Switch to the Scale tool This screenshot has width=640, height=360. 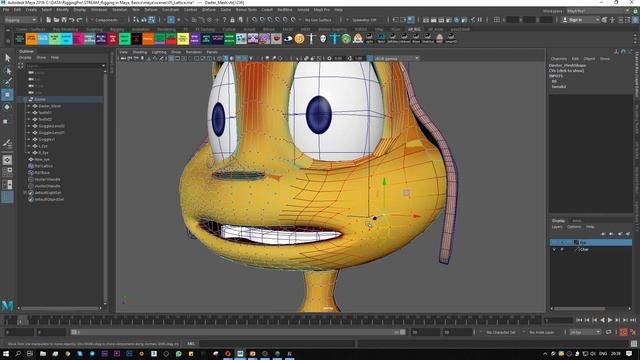(6, 121)
